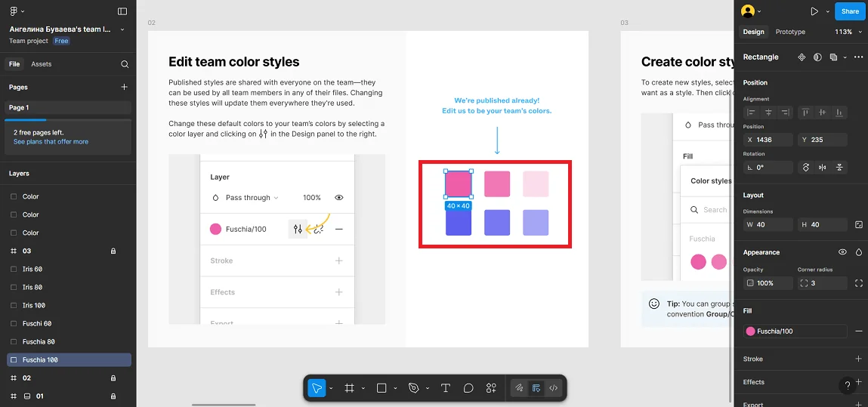Select the Frame tool
Viewport: 868px width, 407px height.
(x=349, y=388)
